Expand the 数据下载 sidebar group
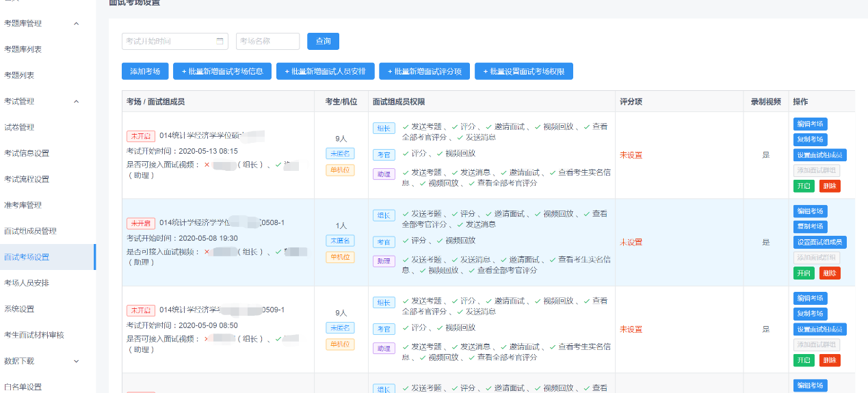Image resolution: width=868 pixels, height=393 pixels. [x=76, y=361]
